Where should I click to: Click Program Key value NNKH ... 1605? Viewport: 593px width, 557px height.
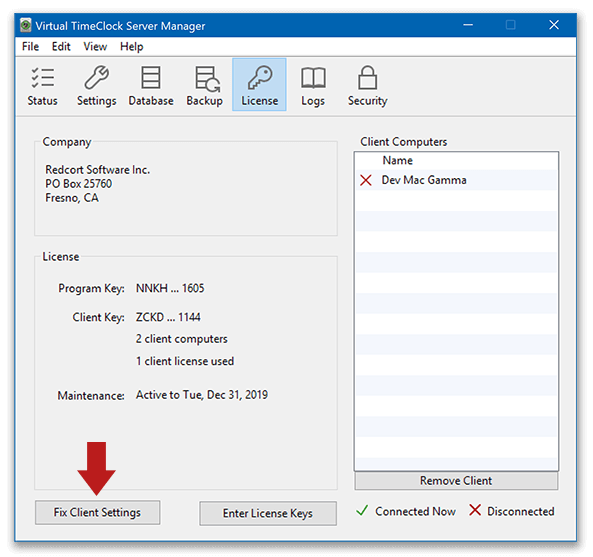pos(170,288)
